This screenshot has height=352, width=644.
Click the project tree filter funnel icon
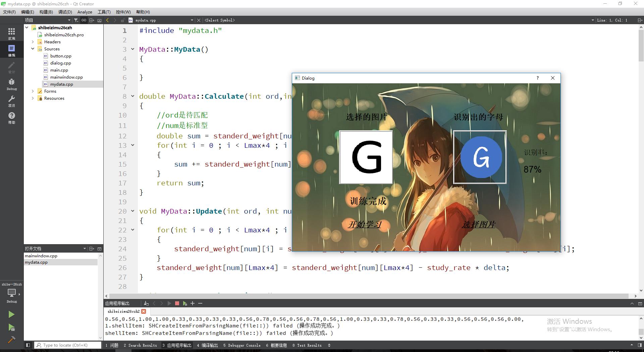[76, 20]
